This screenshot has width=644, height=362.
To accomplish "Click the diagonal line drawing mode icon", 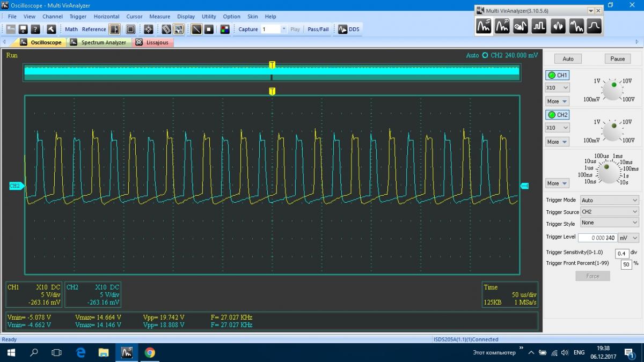I will pyautogui.click(x=196, y=29).
